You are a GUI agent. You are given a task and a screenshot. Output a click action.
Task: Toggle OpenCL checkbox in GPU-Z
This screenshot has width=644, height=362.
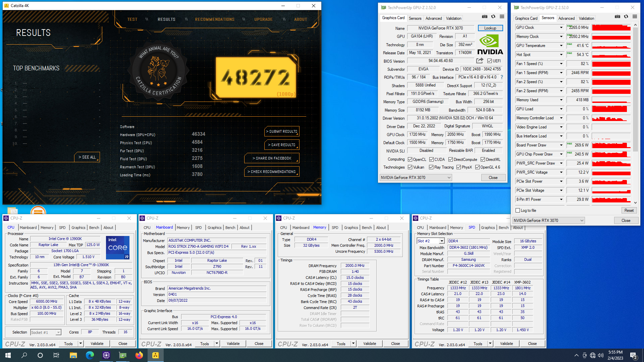click(410, 160)
